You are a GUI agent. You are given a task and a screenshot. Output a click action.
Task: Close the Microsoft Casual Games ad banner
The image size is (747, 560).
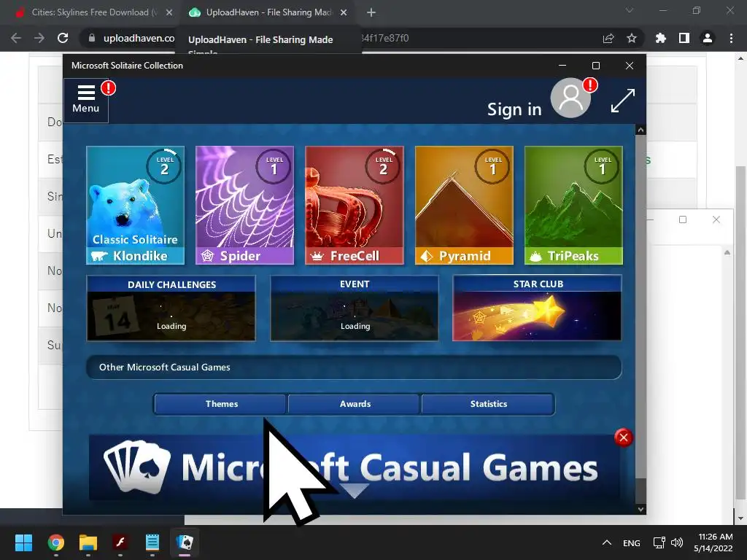pos(623,437)
